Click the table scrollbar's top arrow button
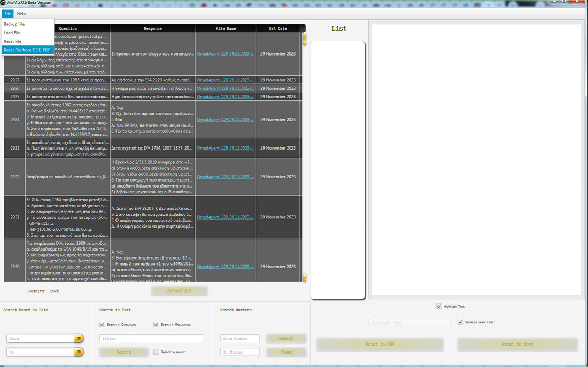Image resolution: width=588 pixels, height=367 pixels. [x=305, y=38]
